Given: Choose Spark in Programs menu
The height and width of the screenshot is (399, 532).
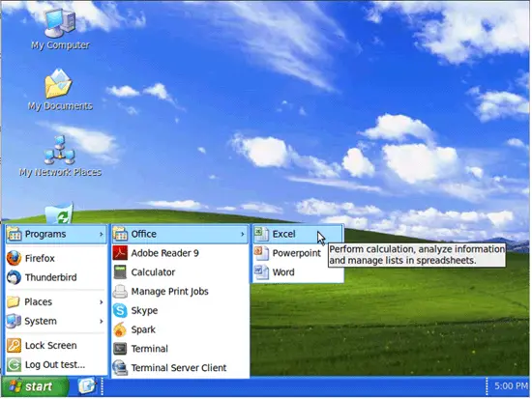Looking at the screenshot, I should [x=180, y=329].
